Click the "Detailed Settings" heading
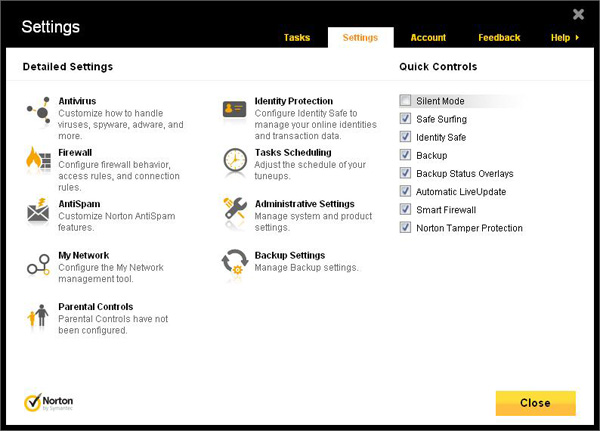The height and width of the screenshot is (431, 600). tap(68, 67)
